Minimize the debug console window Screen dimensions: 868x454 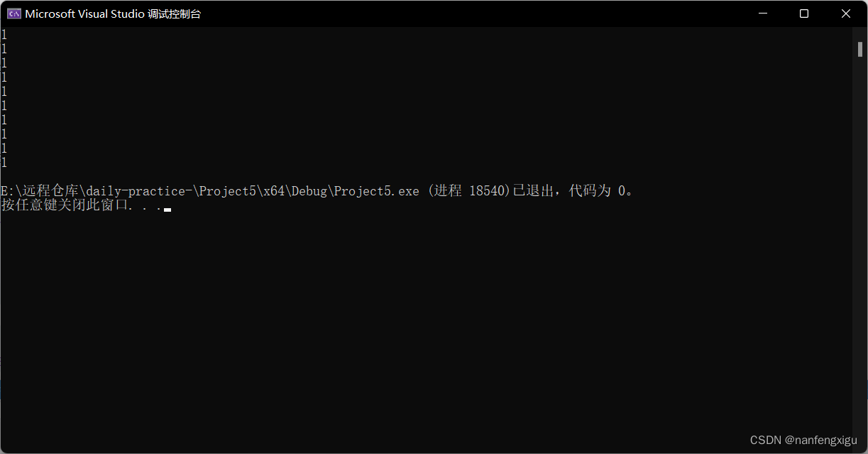pos(762,13)
